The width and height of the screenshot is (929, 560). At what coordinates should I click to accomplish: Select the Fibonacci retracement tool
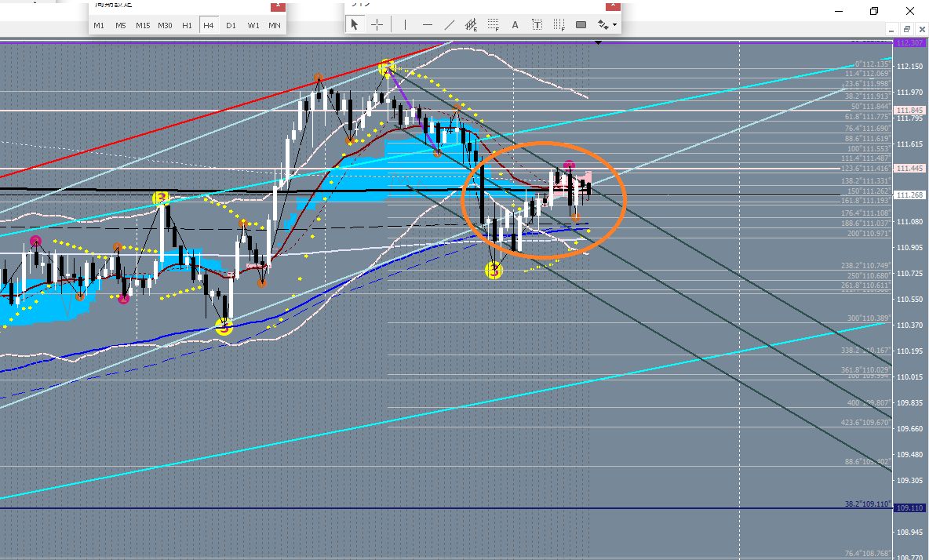click(494, 25)
